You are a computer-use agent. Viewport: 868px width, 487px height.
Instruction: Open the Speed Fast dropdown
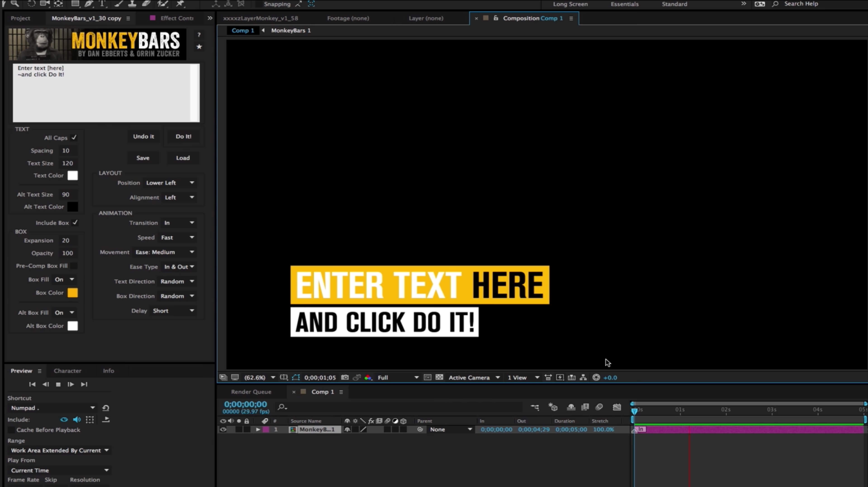pyautogui.click(x=177, y=237)
